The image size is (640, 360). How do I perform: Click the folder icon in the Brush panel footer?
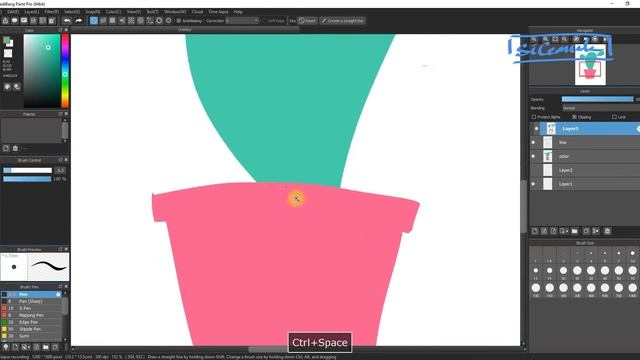pyautogui.click(x=46, y=347)
